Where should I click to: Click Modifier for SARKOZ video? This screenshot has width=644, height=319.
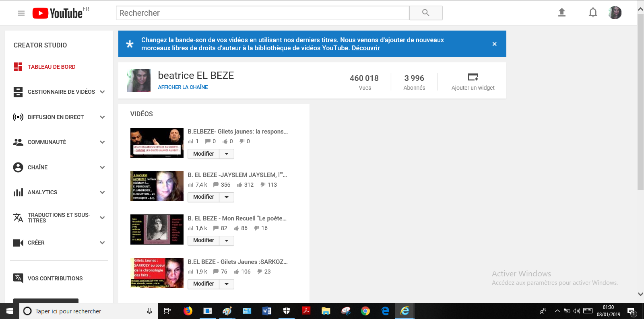(x=204, y=284)
